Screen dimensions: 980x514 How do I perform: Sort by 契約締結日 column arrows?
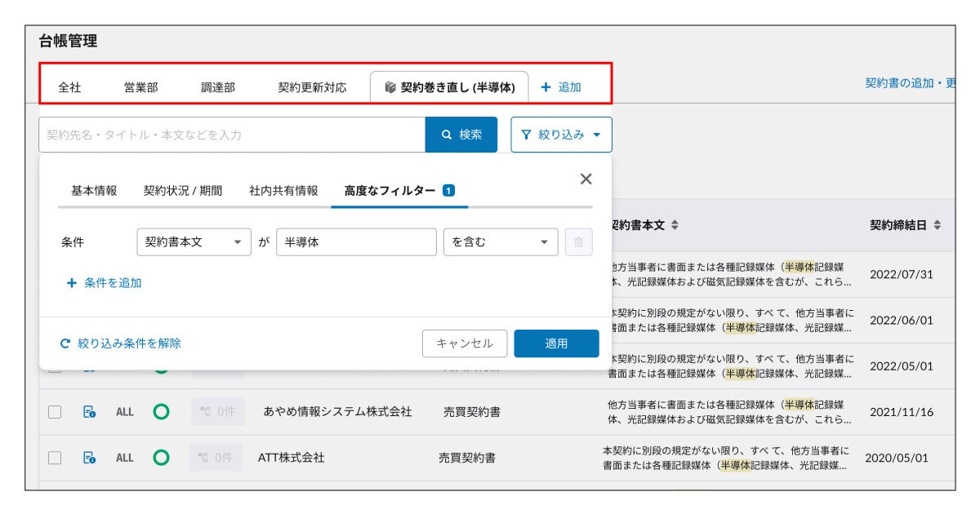tap(937, 224)
